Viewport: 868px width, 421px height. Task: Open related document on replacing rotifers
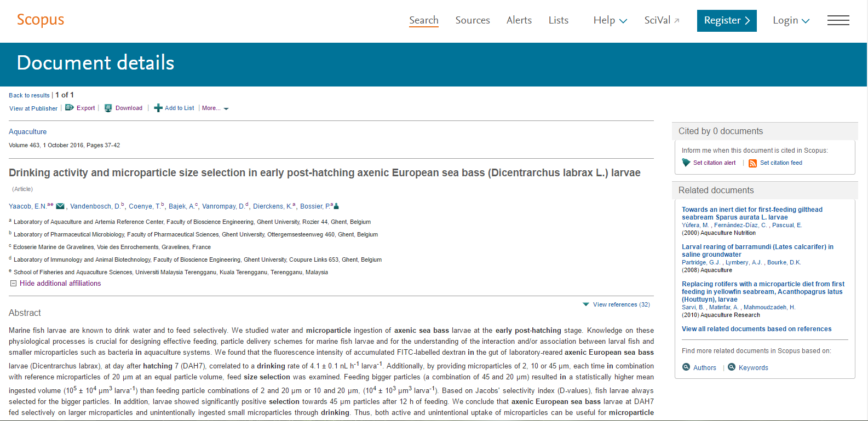[763, 292]
